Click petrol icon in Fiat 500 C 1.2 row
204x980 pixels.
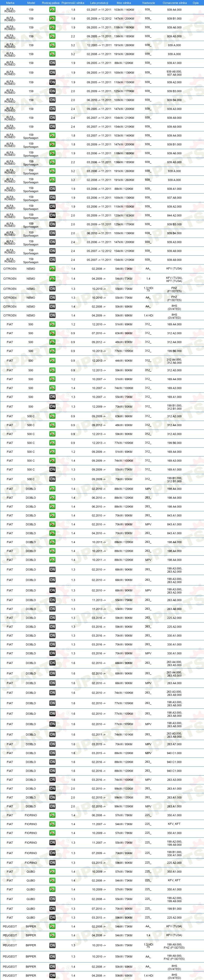52,452
